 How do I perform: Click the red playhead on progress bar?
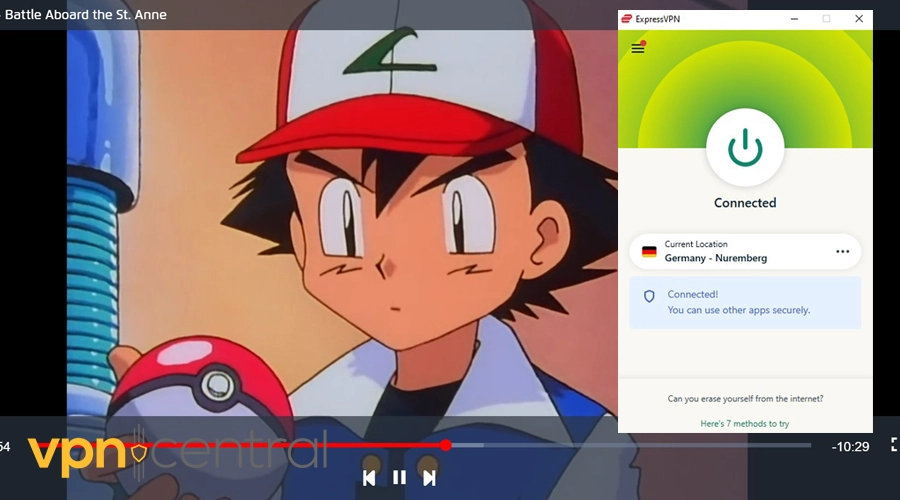[446, 445]
